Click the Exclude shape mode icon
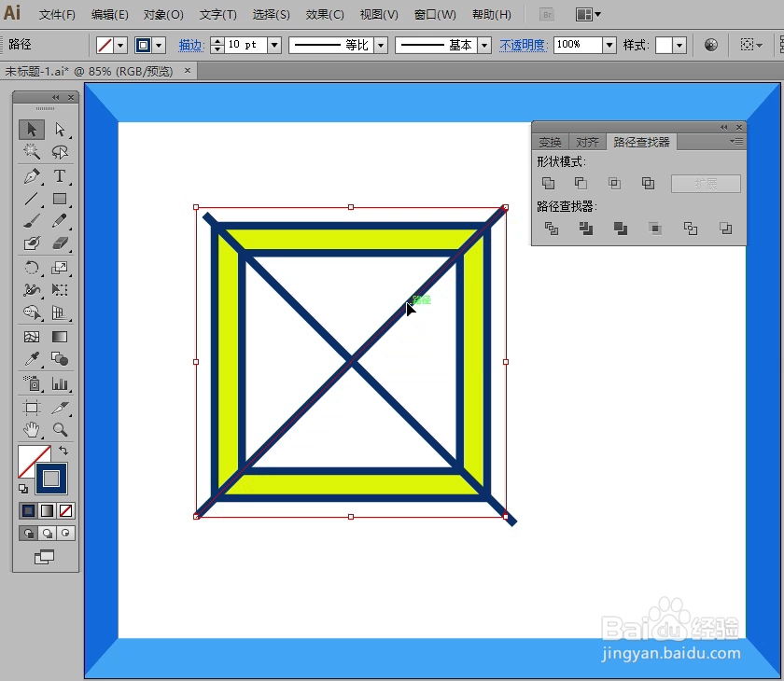The width and height of the screenshot is (784, 681). (648, 184)
